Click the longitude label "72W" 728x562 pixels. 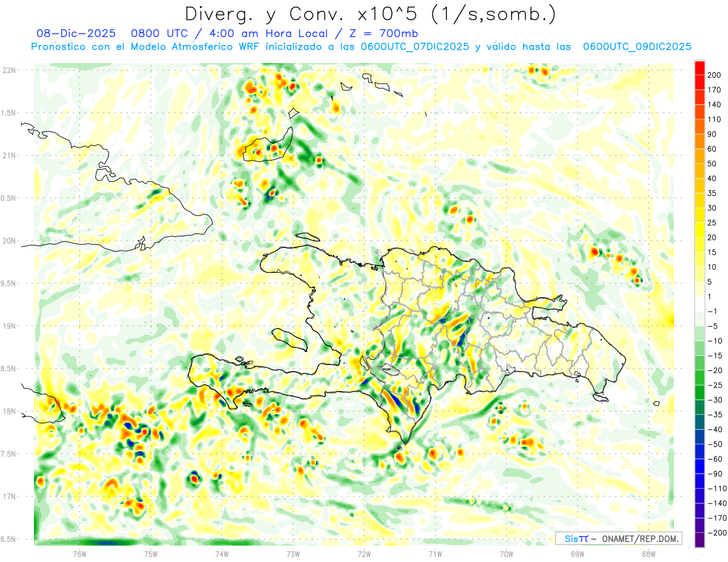tap(364, 554)
